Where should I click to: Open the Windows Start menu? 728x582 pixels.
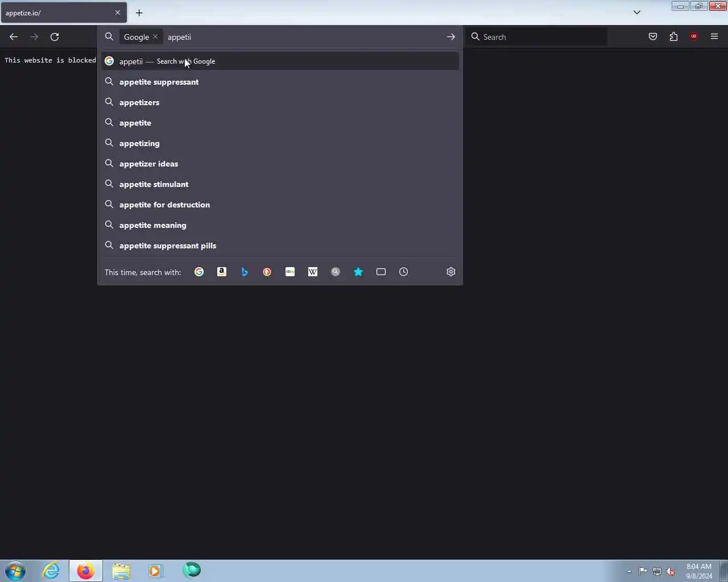click(15, 571)
